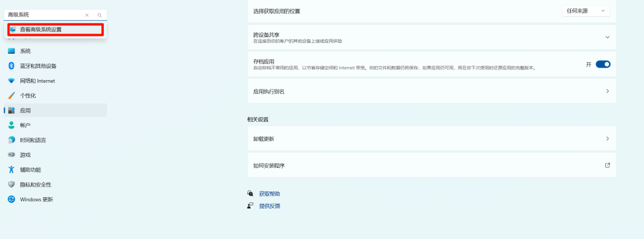Click the 存档应用 title text
The height and width of the screenshot is (239, 644).
pyautogui.click(x=264, y=62)
